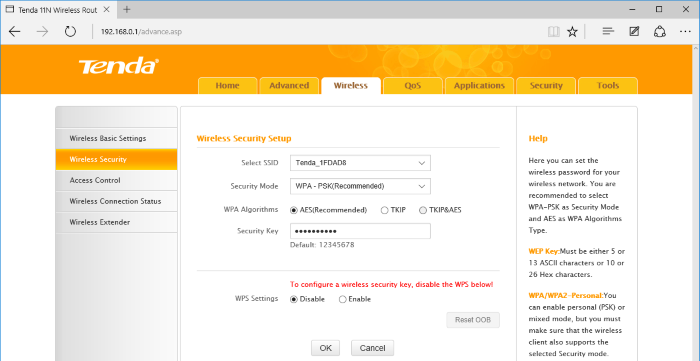Image resolution: width=700 pixels, height=361 pixels.
Task: Go to the Applications tab
Action: click(479, 86)
